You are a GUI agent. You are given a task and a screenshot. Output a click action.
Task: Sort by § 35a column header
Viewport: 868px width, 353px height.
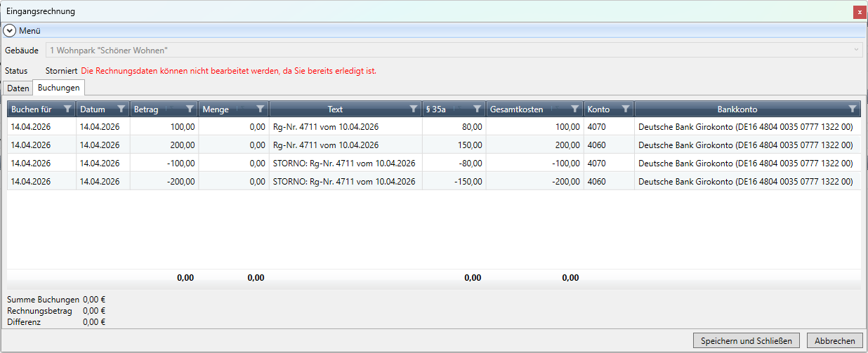pos(436,109)
